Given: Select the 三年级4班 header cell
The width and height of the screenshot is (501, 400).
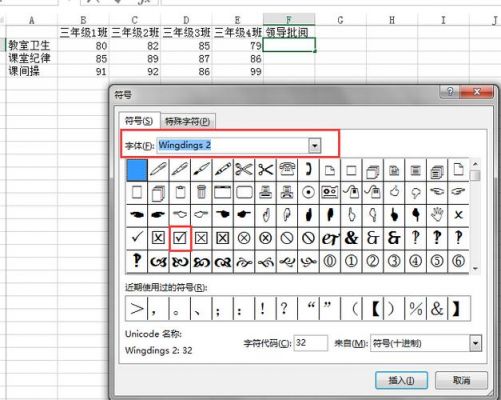Looking at the screenshot, I should click(x=238, y=32).
